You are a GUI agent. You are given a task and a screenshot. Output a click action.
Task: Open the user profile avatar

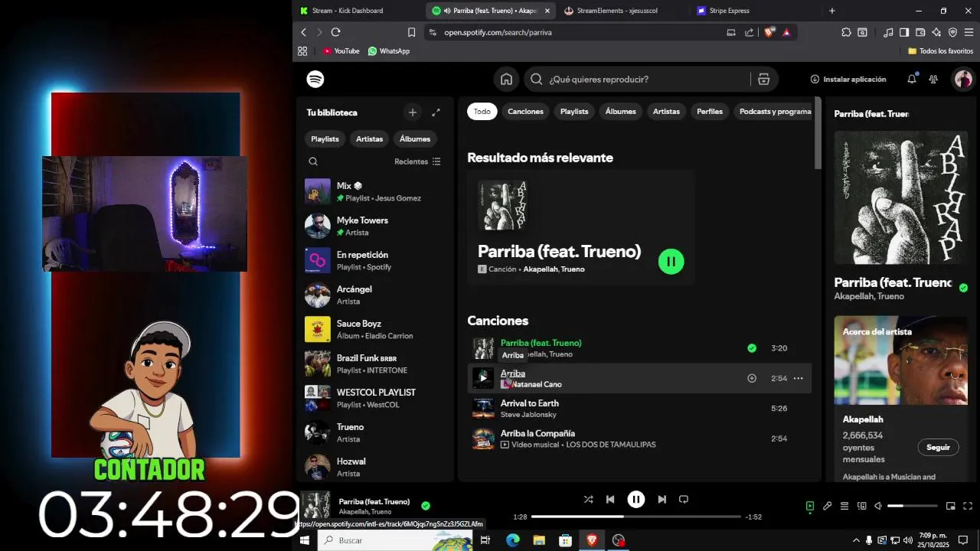963,79
